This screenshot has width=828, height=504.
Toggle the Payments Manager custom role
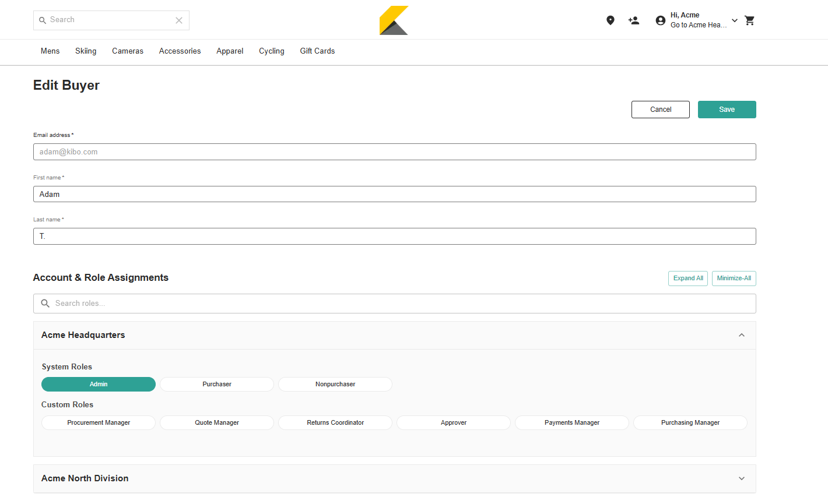click(572, 422)
